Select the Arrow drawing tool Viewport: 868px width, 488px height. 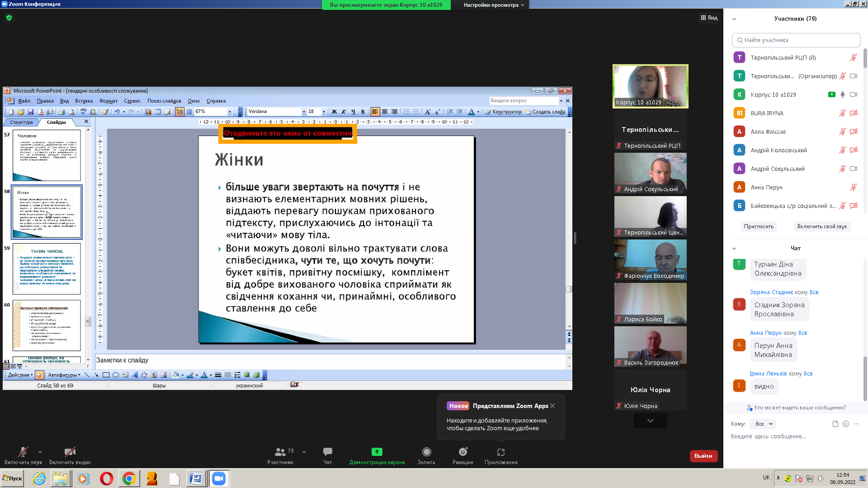[x=96, y=375]
